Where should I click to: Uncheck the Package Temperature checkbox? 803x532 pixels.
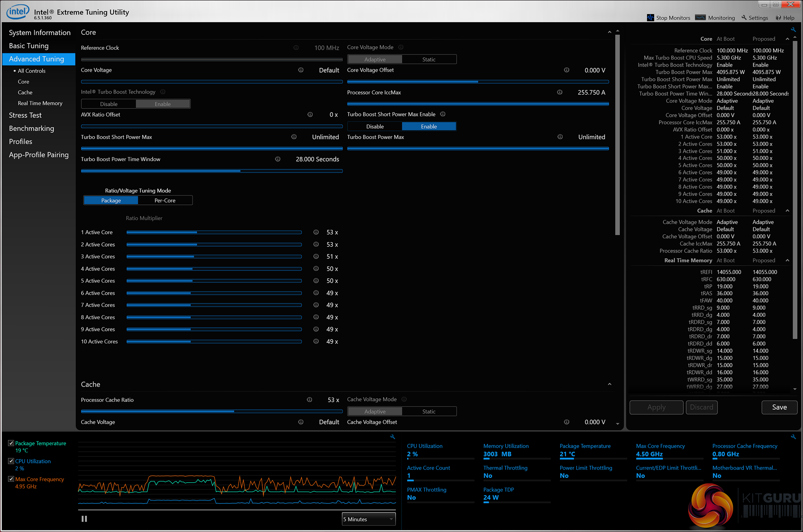(11, 443)
